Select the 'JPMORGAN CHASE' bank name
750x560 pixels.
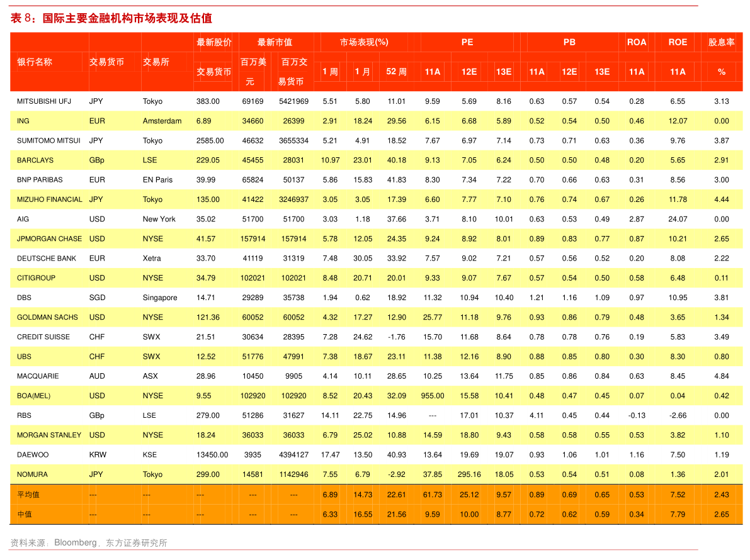click(49, 238)
